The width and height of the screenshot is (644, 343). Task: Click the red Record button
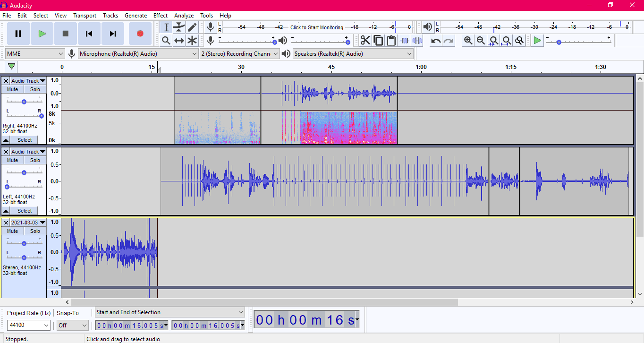click(140, 34)
